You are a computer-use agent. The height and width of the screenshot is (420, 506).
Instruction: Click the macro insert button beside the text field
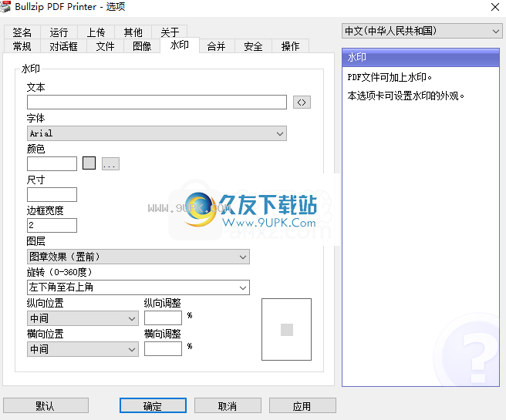[x=302, y=102]
